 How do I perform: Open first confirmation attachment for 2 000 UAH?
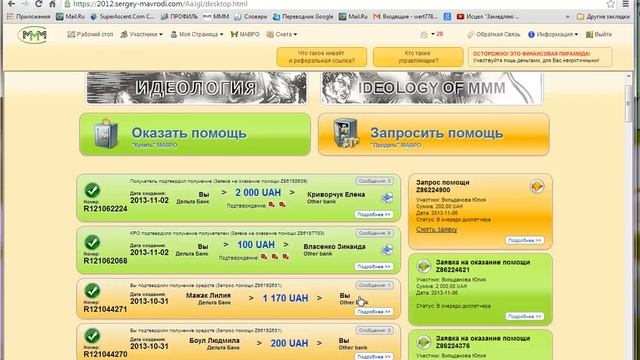pos(271,205)
